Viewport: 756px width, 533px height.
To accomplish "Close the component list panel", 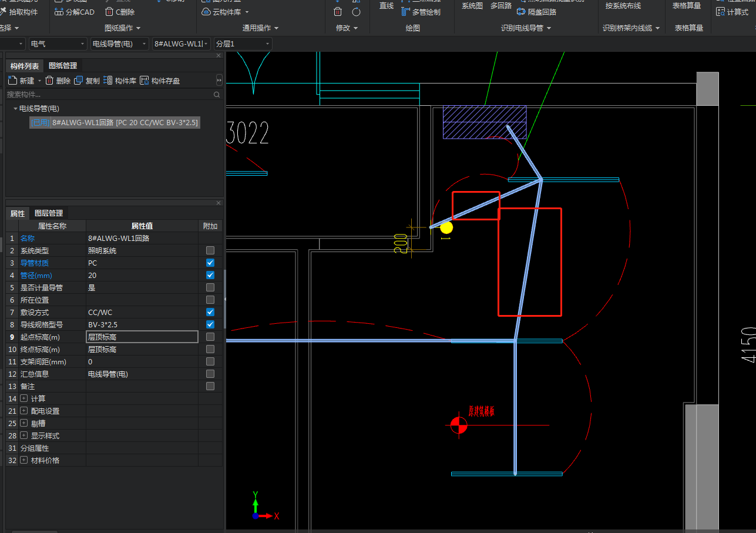I will tap(219, 55).
